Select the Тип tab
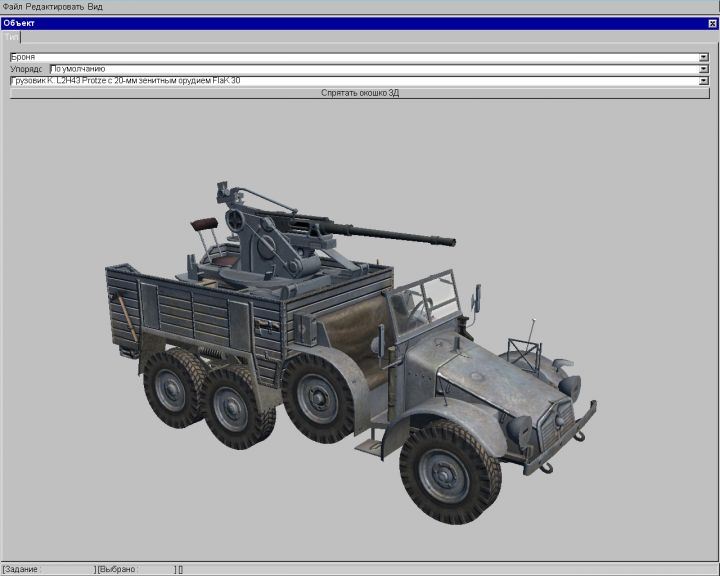 (12, 36)
